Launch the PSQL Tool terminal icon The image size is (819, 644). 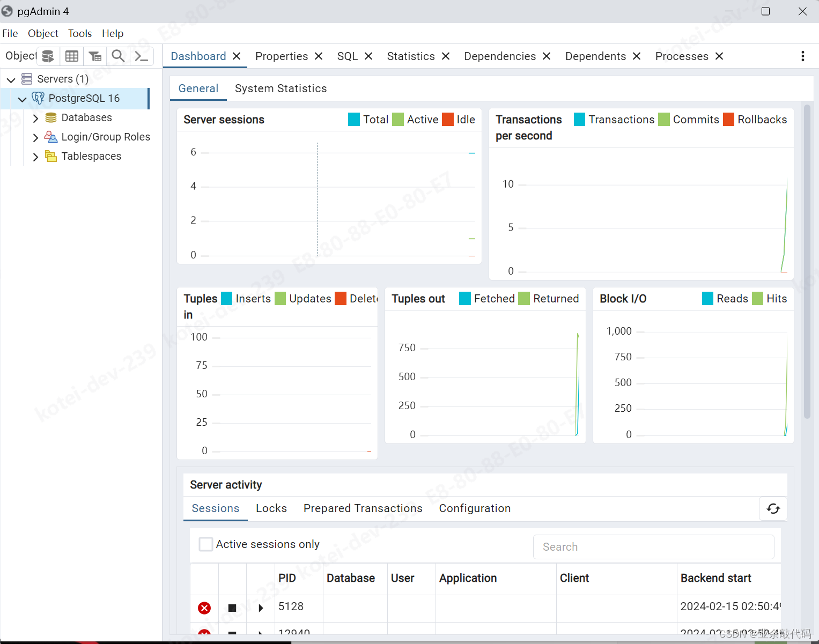(x=142, y=56)
